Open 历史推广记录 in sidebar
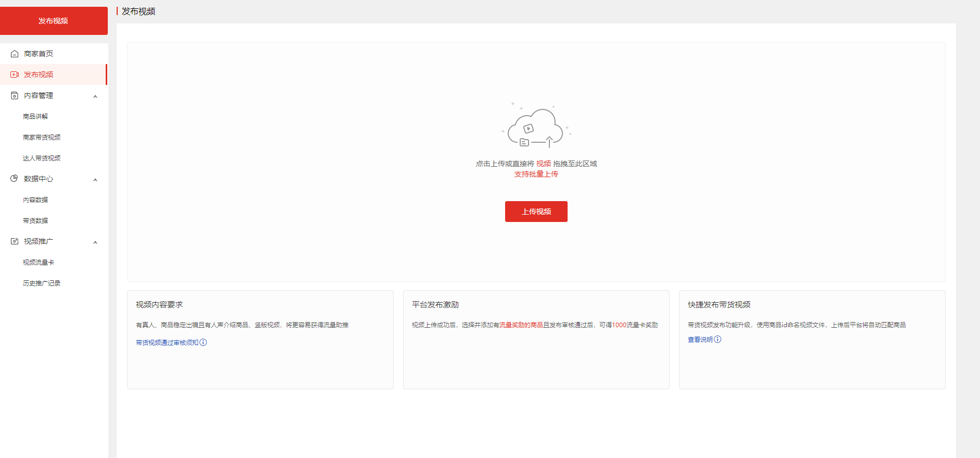This screenshot has height=458, width=980. pyautogui.click(x=42, y=283)
